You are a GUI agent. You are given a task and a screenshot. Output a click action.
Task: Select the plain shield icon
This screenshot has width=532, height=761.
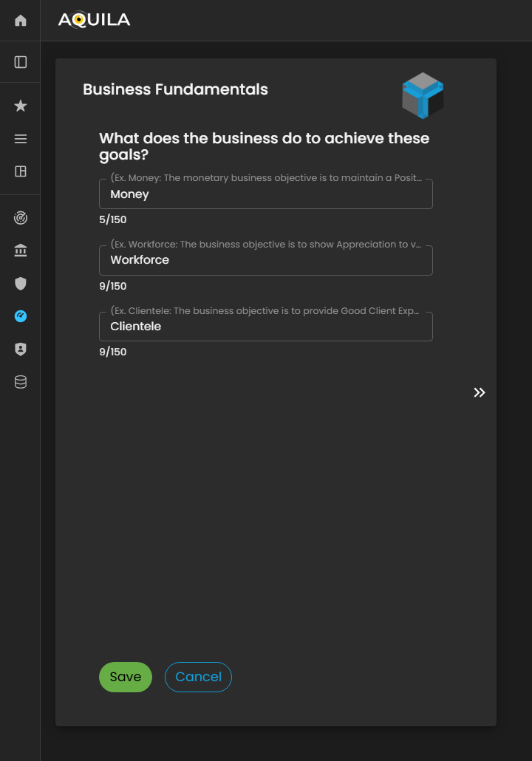[x=21, y=284]
